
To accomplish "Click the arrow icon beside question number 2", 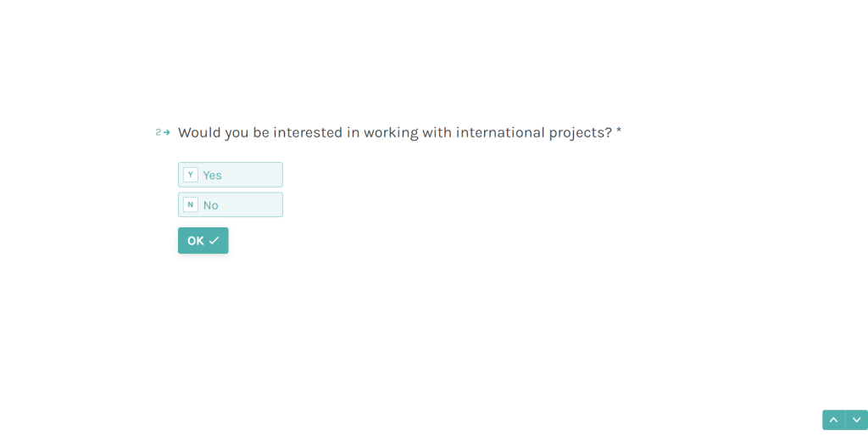I will pos(167,132).
